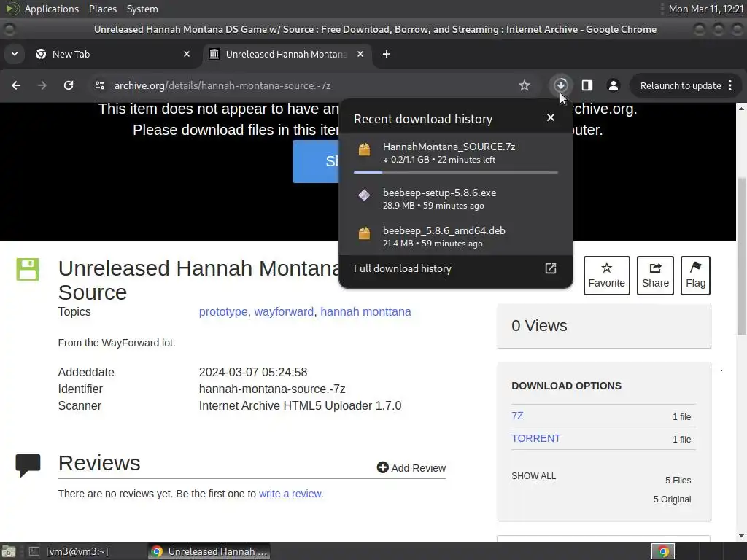Download the 7Z file option
The width and height of the screenshot is (747, 560).
517,416
